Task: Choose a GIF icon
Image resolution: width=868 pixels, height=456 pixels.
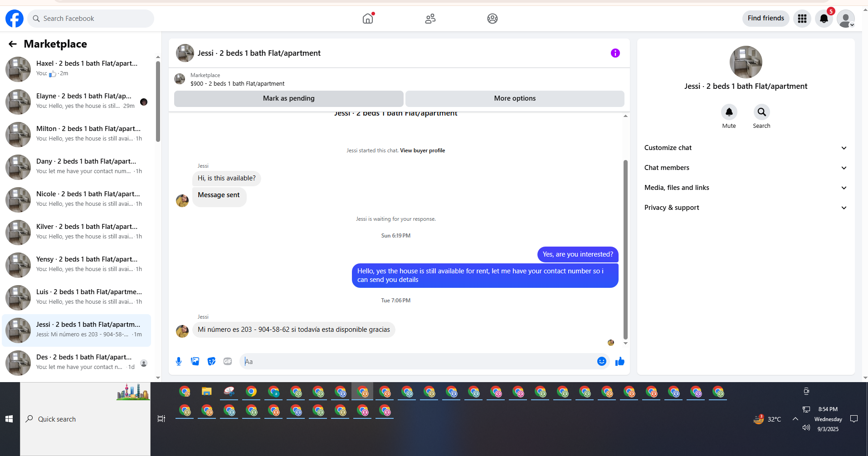Action: (x=228, y=361)
